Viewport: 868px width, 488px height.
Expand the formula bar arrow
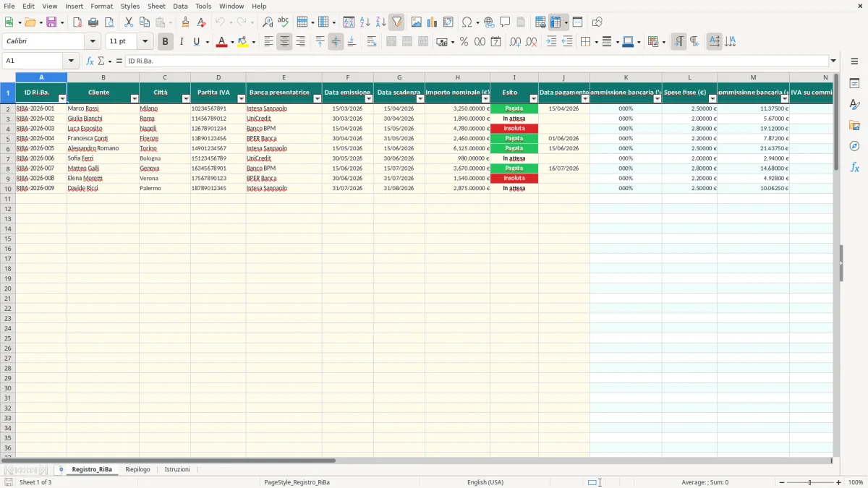click(833, 61)
